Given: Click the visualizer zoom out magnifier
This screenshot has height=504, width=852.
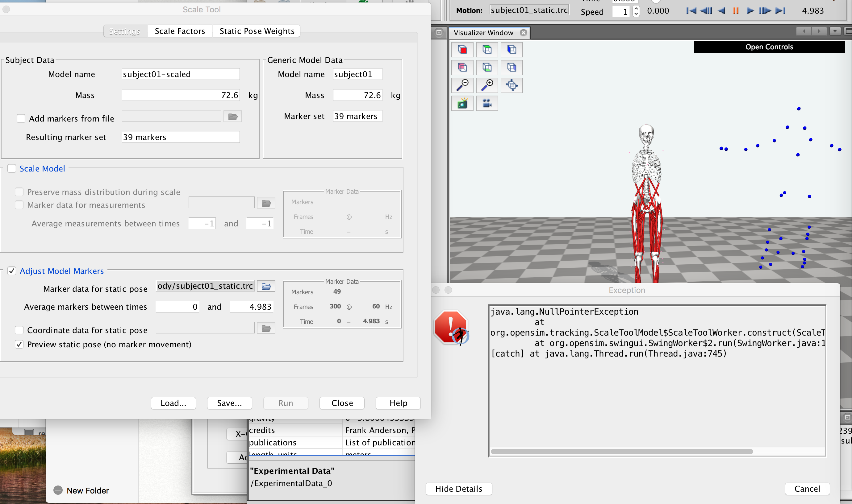Looking at the screenshot, I should pyautogui.click(x=462, y=85).
